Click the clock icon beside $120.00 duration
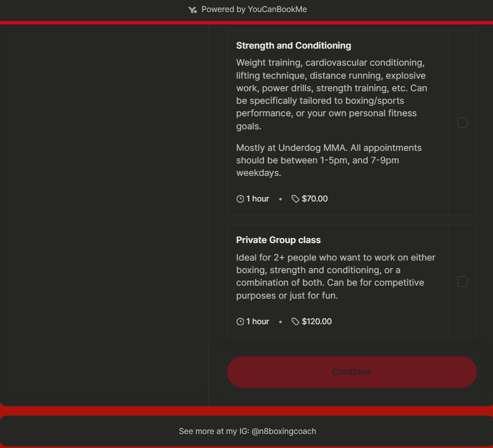 pos(240,322)
